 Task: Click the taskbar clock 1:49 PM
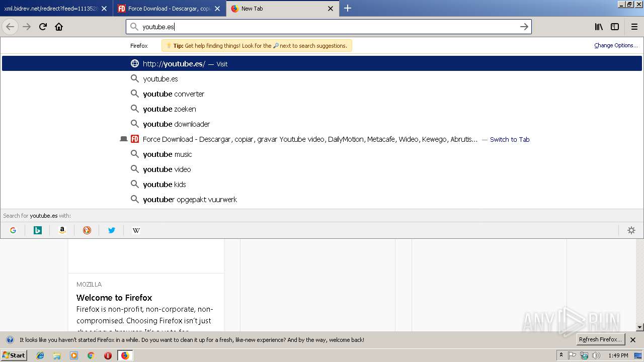(x=618, y=355)
